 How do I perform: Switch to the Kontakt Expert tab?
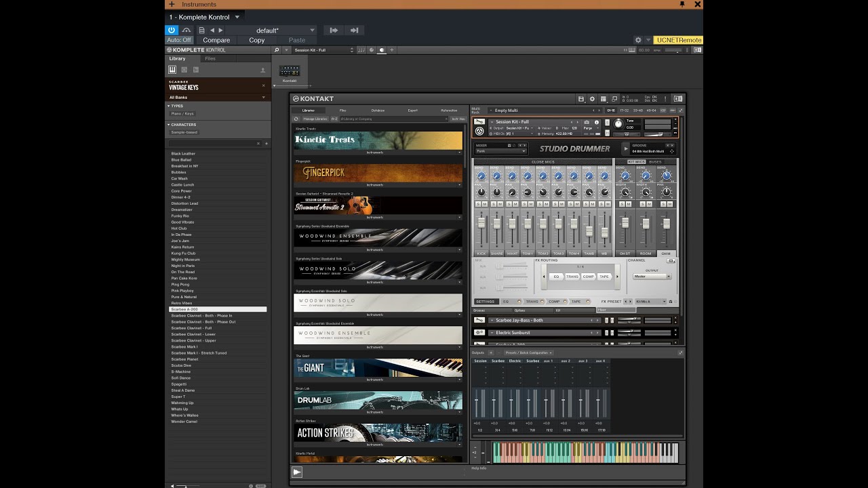[x=412, y=110]
